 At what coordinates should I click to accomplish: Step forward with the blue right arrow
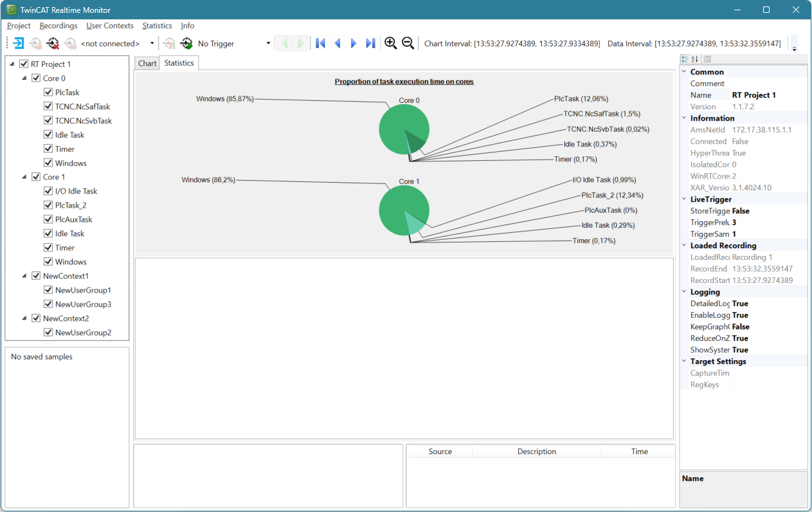pos(354,43)
